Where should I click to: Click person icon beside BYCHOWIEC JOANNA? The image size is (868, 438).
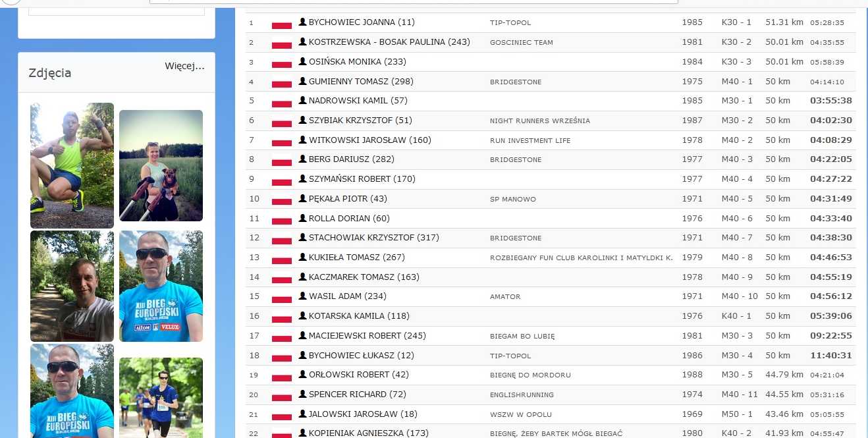302,22
